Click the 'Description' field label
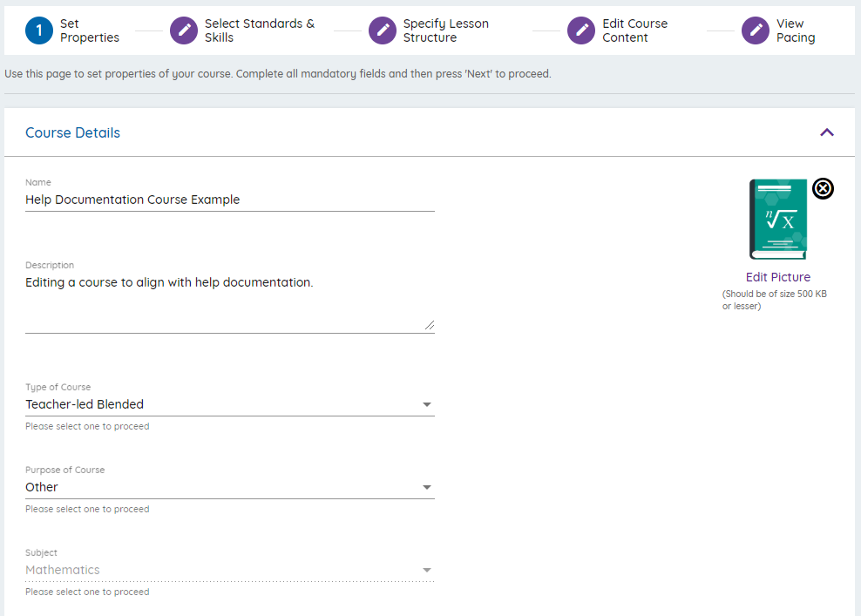The width and height of the screenshot is (861, 616). coord(50,265)
